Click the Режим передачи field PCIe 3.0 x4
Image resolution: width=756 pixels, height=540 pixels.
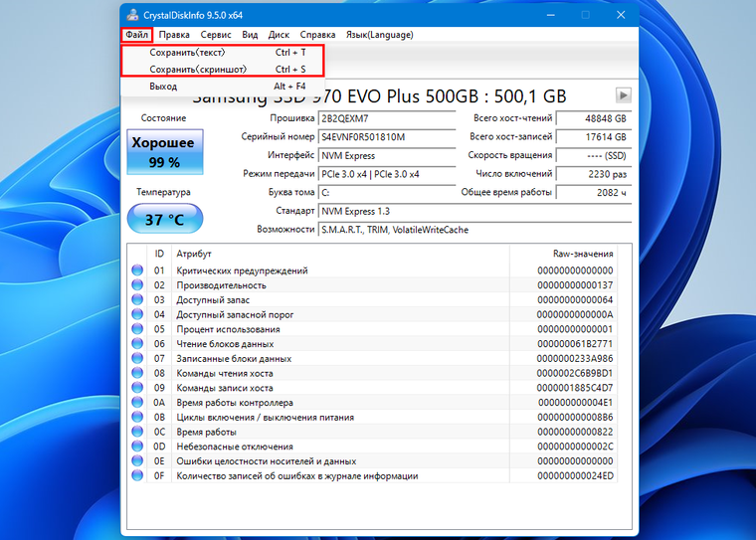click(387, 174)
